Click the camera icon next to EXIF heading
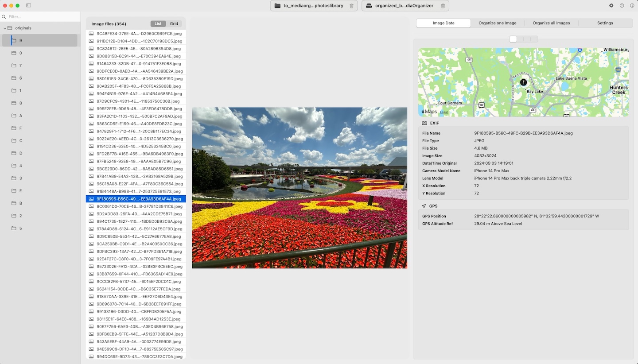 coord(424,123)
